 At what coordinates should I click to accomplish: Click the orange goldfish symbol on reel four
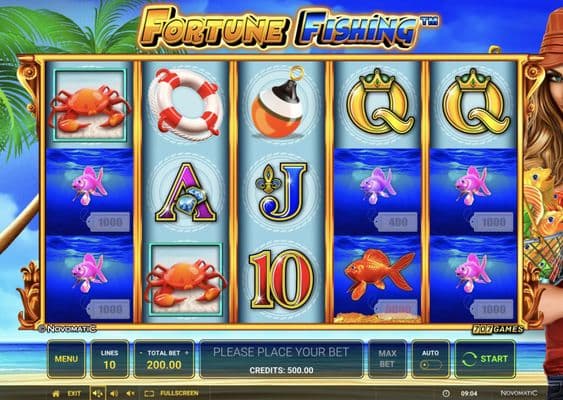coord(380,274)
